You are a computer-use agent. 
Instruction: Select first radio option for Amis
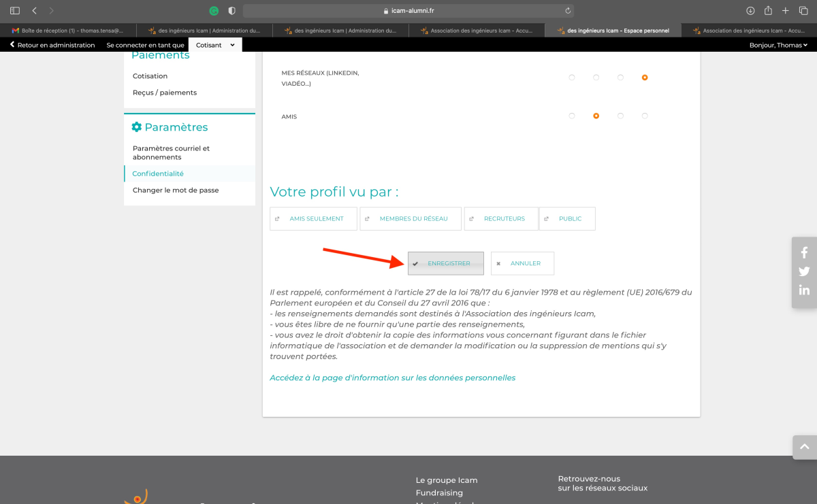[572, 116]
